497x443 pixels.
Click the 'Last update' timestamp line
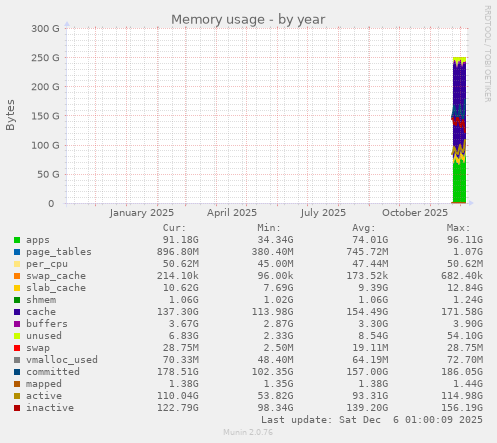click(372, 420)
